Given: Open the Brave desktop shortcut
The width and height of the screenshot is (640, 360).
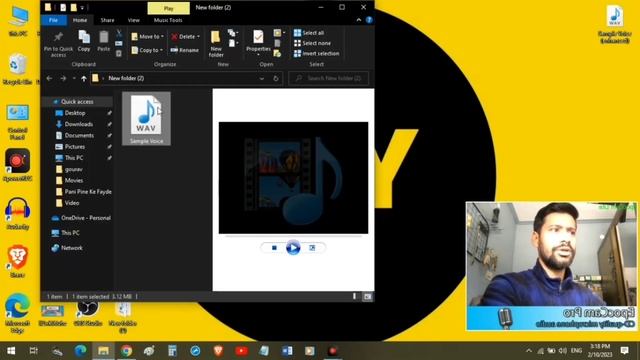Looking at the screenshot, I should point(18,262).
